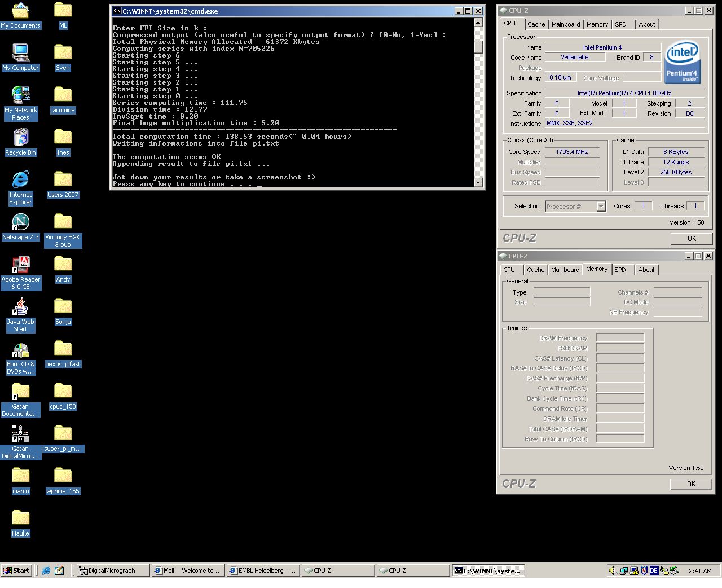Switch to Memory tab in upper CPU-Z

(x=597, y=24)
